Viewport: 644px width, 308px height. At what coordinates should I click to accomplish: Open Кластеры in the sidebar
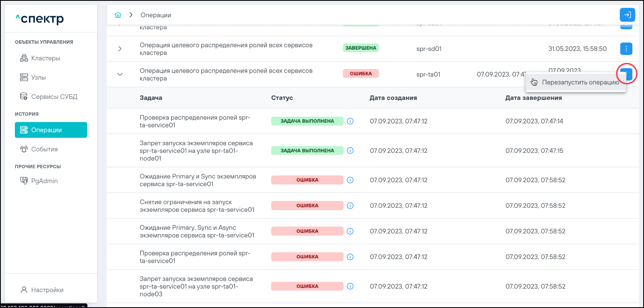pos(45,58)
